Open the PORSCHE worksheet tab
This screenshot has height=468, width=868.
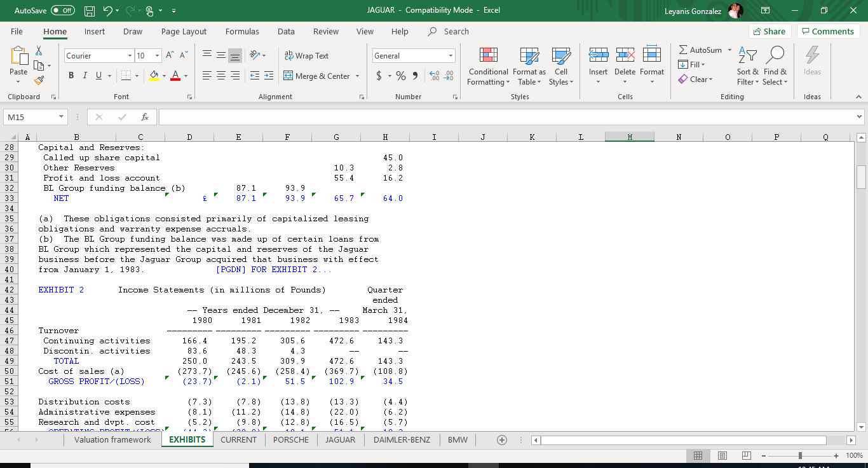[292, 439]
